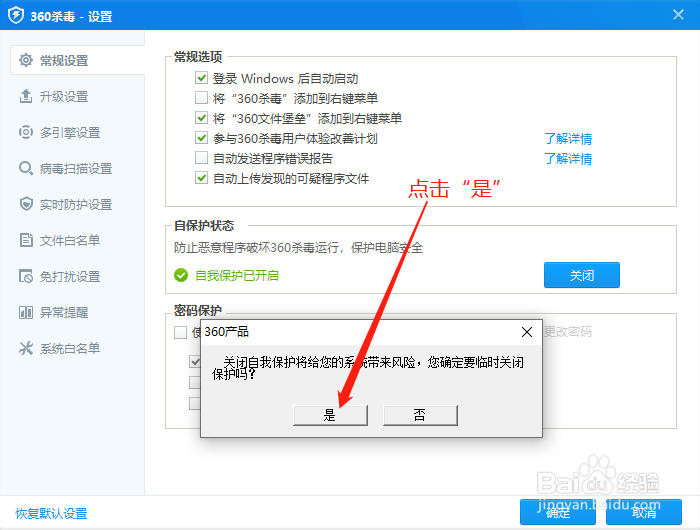The image size is (700, 530).
Task: Click the 360 shield logo in title bar
Action: point(16,16)
